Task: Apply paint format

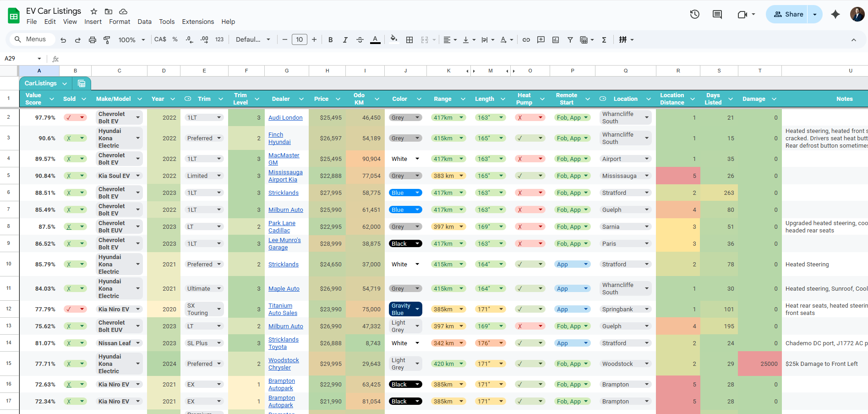Action: tap(107, 39)
